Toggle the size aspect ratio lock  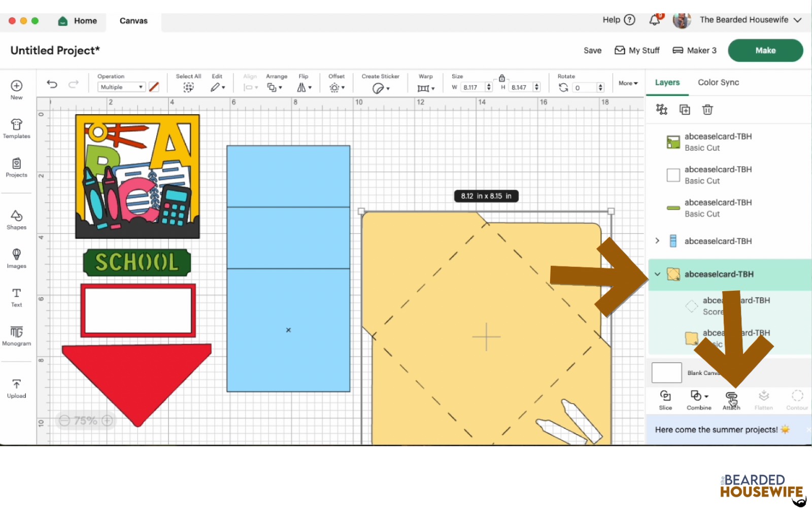point(501,78)
